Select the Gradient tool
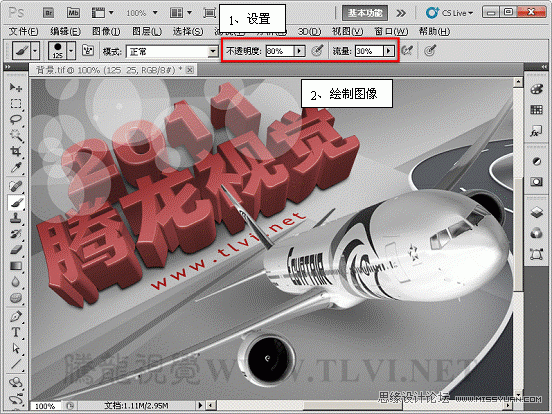 [x=16, y=265]
